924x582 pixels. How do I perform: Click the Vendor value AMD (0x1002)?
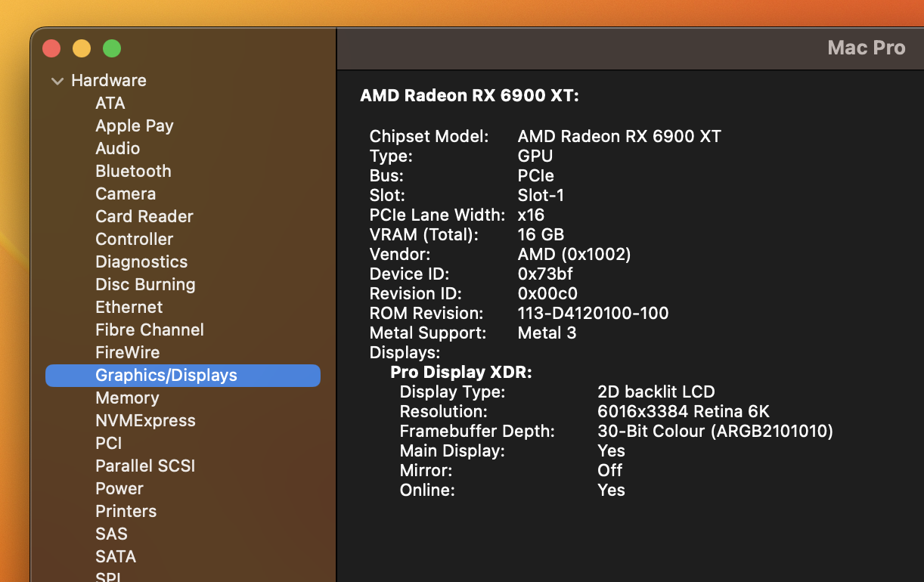(575, 254)
